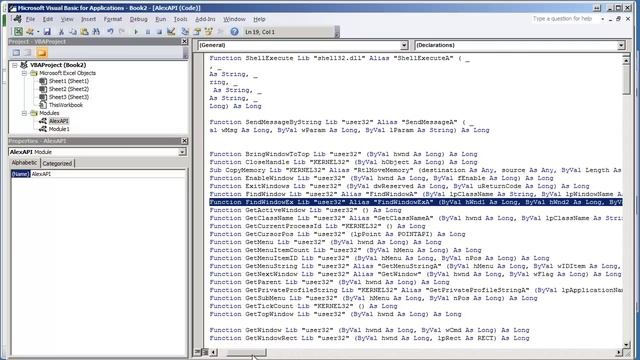
Task: Open the Add-Ins menu
Action: [x=205, y=19]
